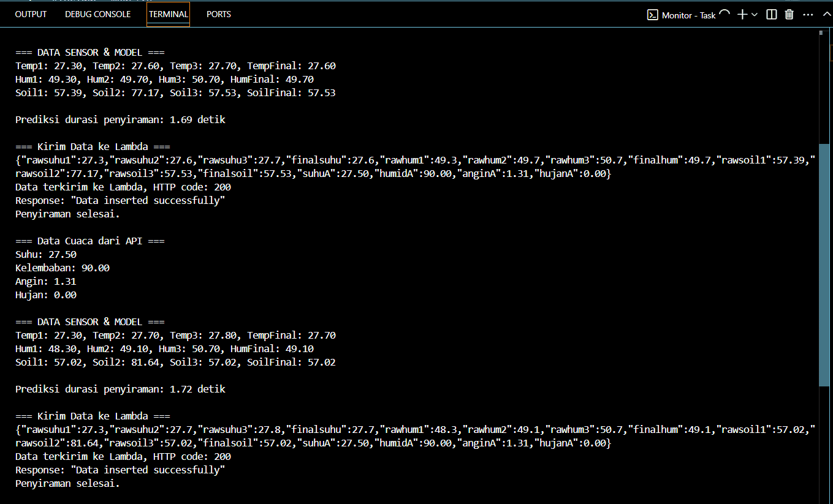Open a new terminal with plus icon
The width and height of the screenshot is (833, 504).
pyautogui.click(x=742, y=15)
